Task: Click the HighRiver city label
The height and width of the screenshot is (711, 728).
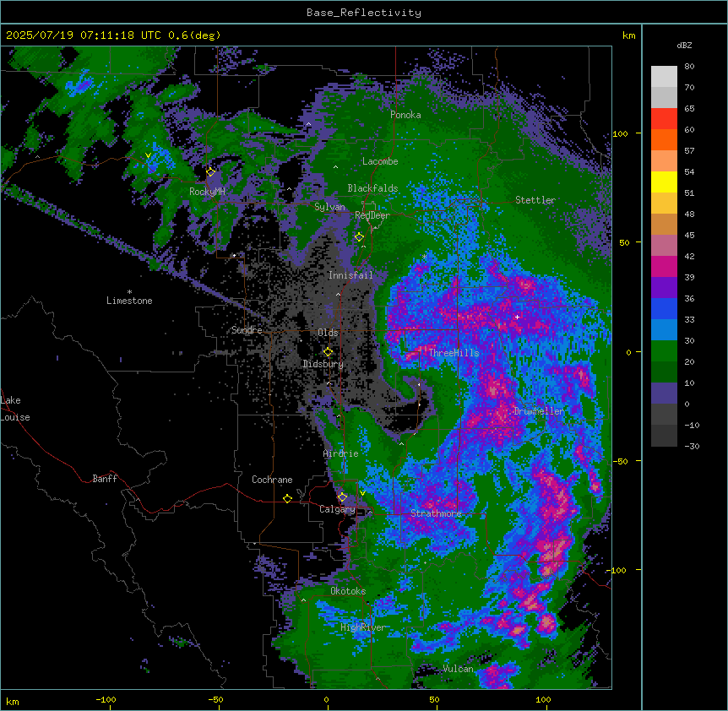Action: [x=363, y=627]
